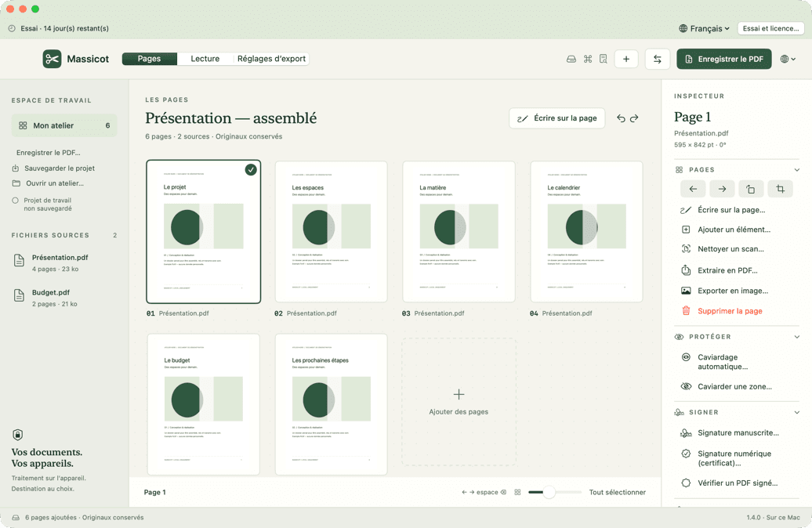Click Vérifier un PDF signé… option
The image size is (812, 528).
coord(738,483)
